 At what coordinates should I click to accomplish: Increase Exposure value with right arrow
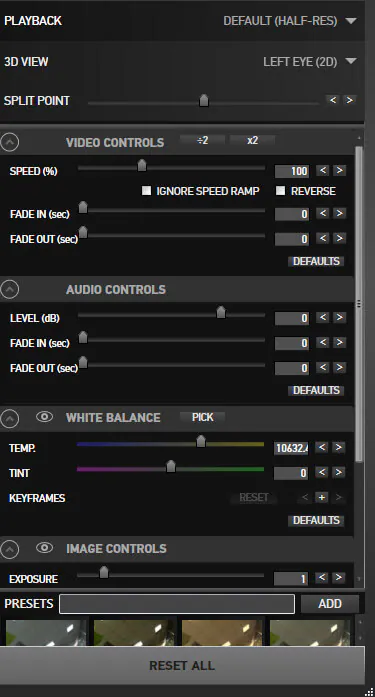[339, 577]
